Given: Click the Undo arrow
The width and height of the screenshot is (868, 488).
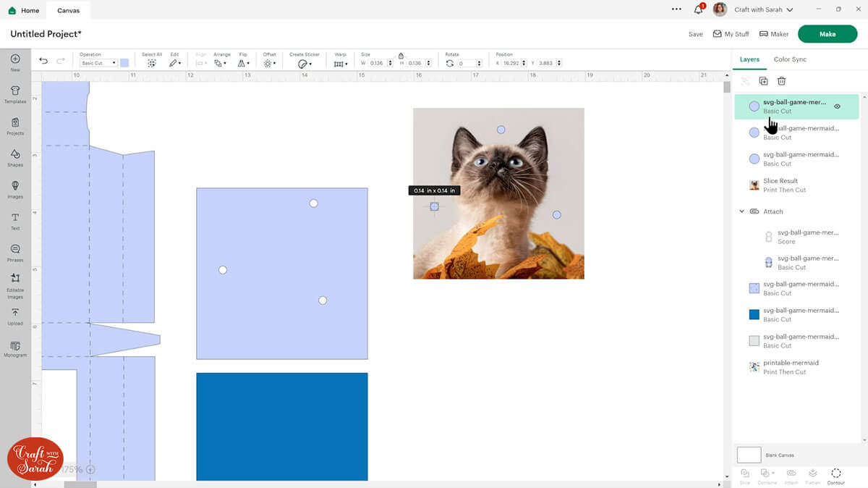Looking at the screenshot, I should tap(43, 62).
